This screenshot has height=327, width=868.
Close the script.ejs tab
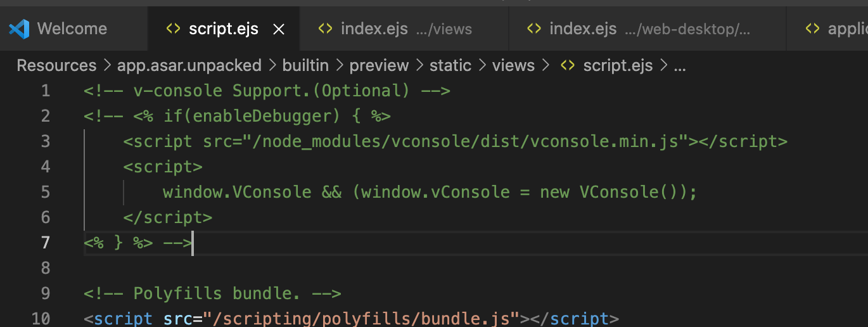pyautogui.click(x=279, y=29)
